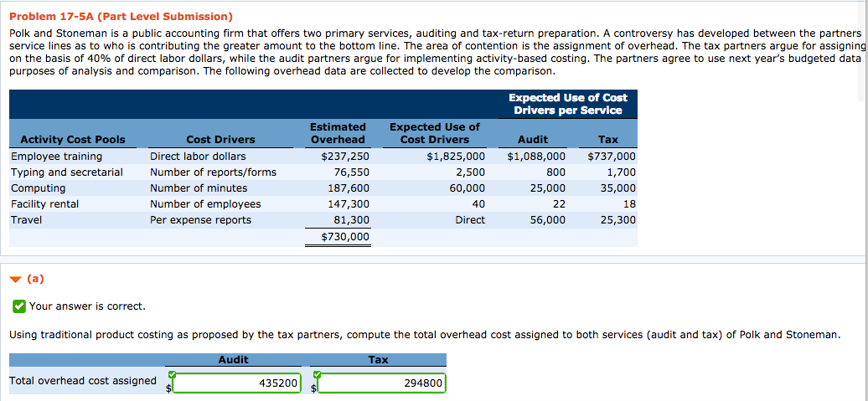The image size is (868, 401).
Task: Click the 800 Audit reports value
Action: point(555,172)
